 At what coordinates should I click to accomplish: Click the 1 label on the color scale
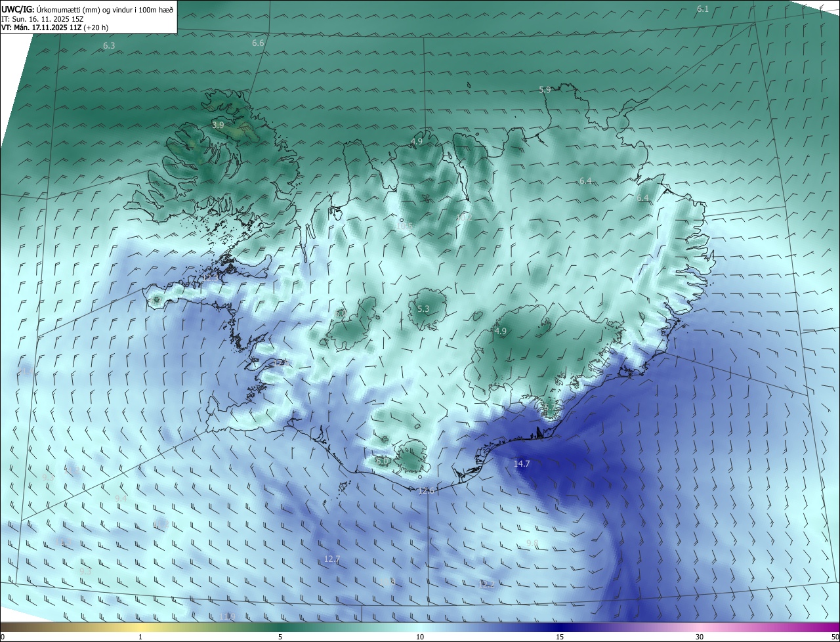pos(140,637)
